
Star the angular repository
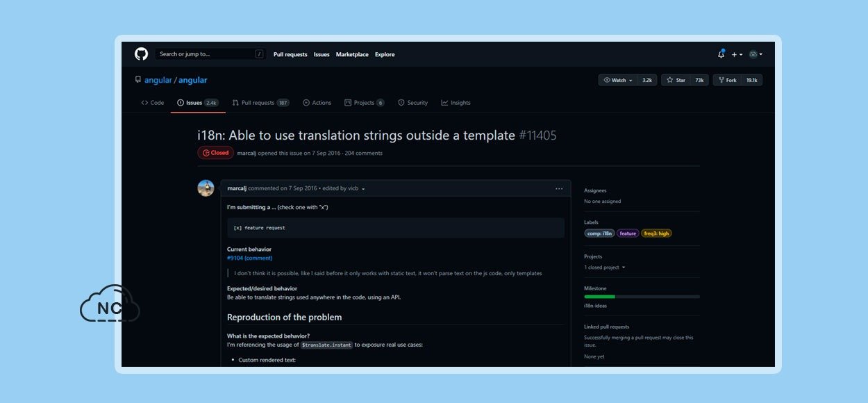click(x=676, y=80)
